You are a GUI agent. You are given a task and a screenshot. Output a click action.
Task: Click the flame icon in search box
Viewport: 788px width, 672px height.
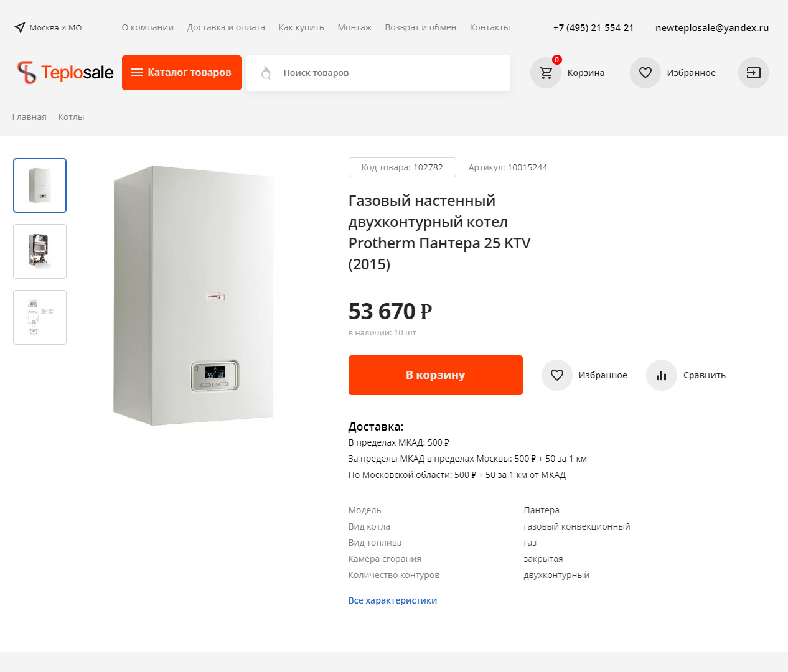(266, 73)
